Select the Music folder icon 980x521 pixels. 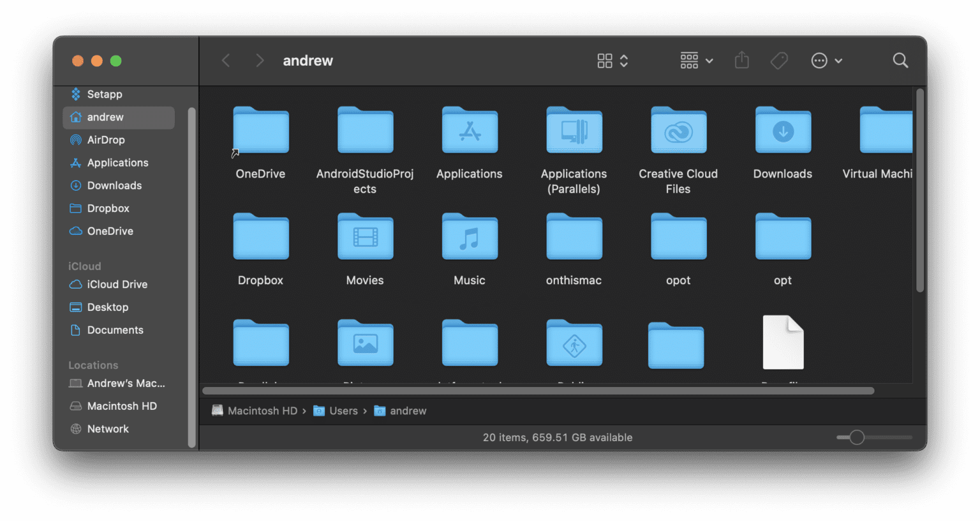470,237
